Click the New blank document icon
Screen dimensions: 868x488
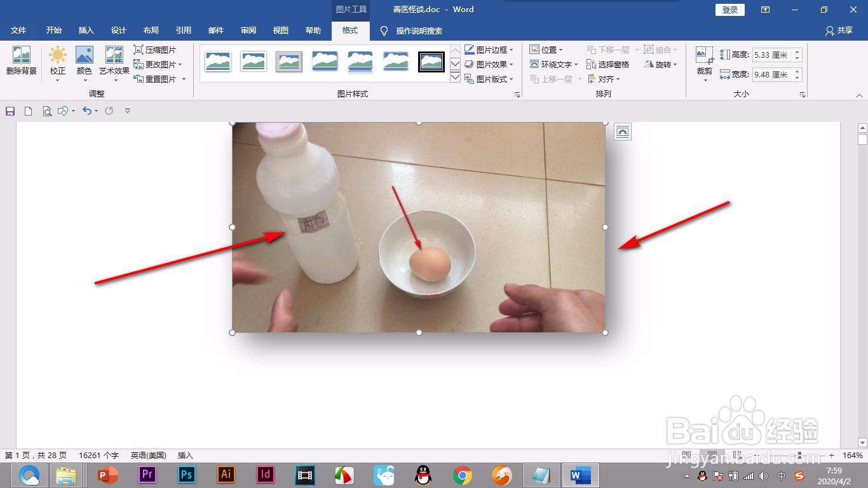tap(28, 111)
